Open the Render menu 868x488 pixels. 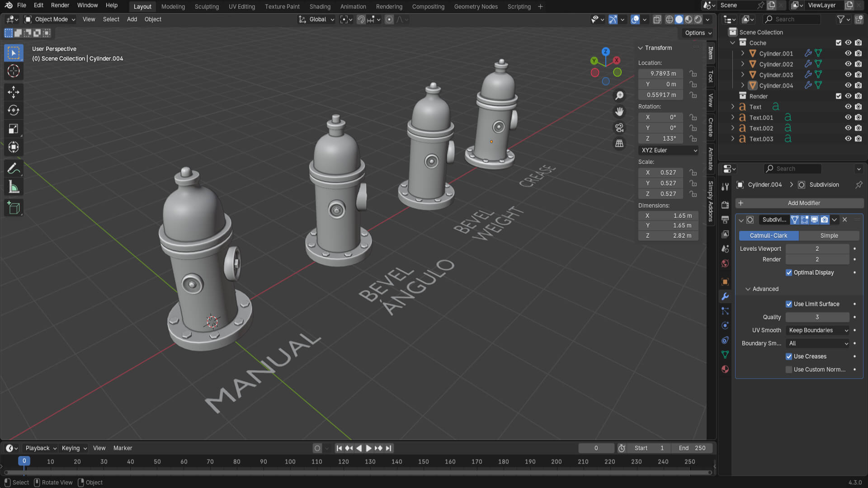(x=60, y=5)
